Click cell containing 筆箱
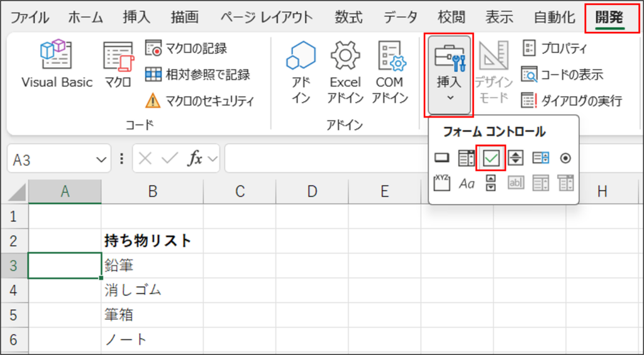Screen dimensions: 644x355 click(x=152, y=315)
